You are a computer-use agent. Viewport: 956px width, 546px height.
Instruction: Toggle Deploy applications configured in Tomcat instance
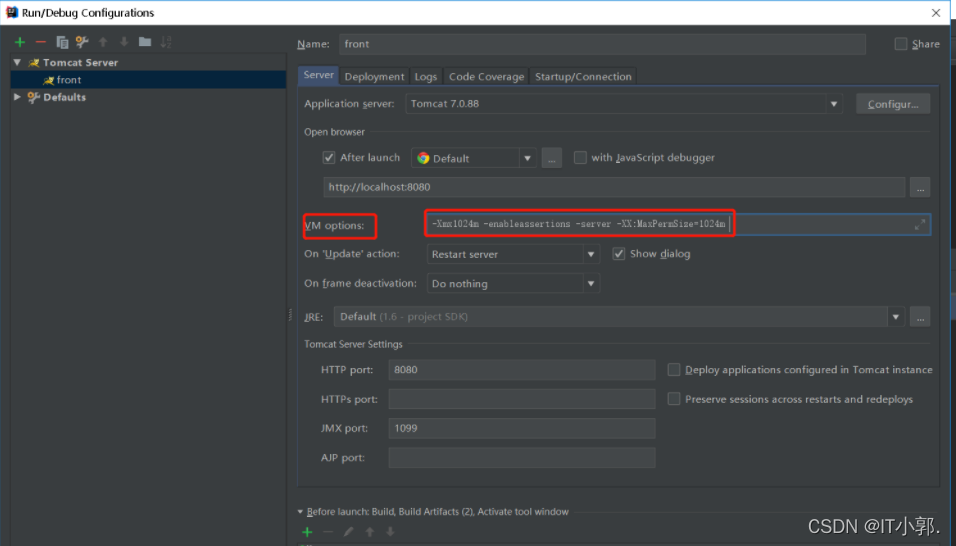[674, 369]
